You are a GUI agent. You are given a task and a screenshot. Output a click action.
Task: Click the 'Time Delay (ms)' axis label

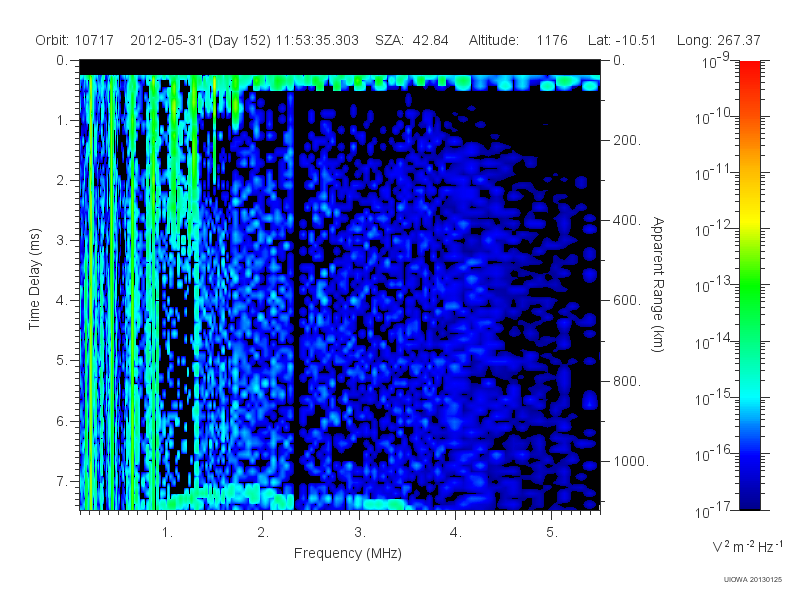[x=34, y=279]
